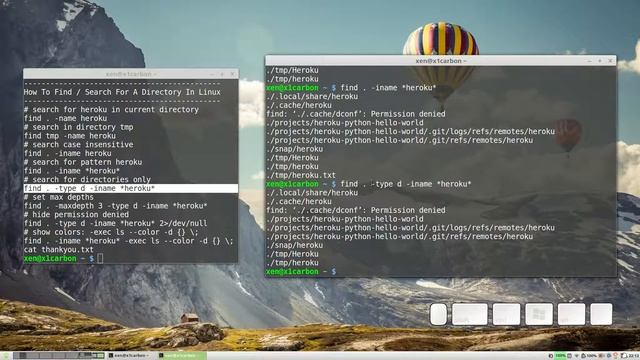This screenshot has width=640, height=360.
Task: Click the heading 'How To Find / Search For A Directory In Linux'
Action: pos(122,92)
